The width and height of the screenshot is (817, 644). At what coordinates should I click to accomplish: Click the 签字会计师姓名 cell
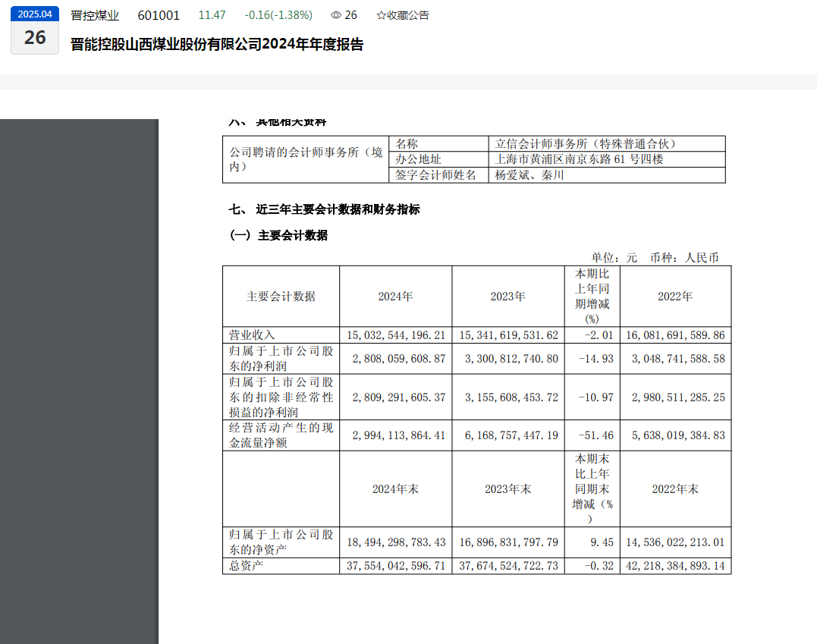pos(436,175)
